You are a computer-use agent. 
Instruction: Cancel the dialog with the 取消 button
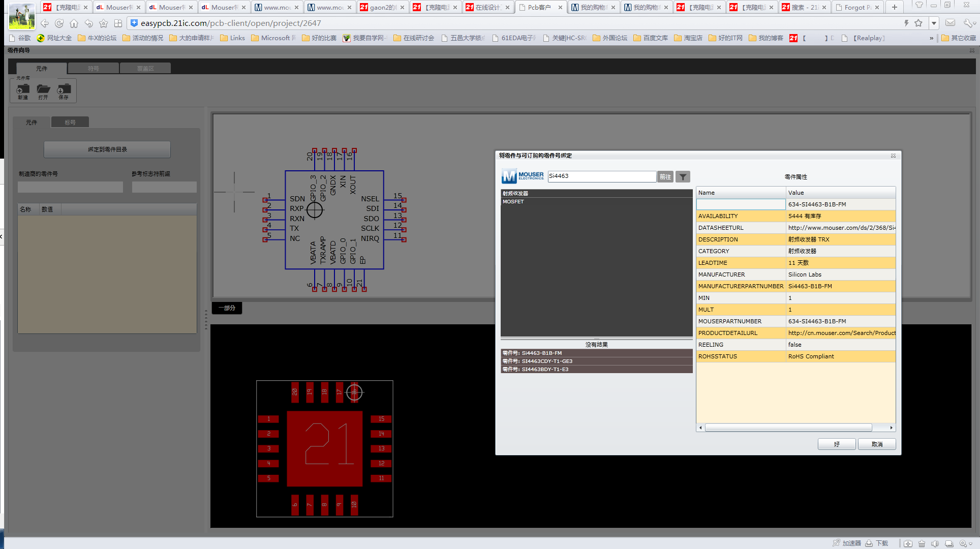coord(877,444)
